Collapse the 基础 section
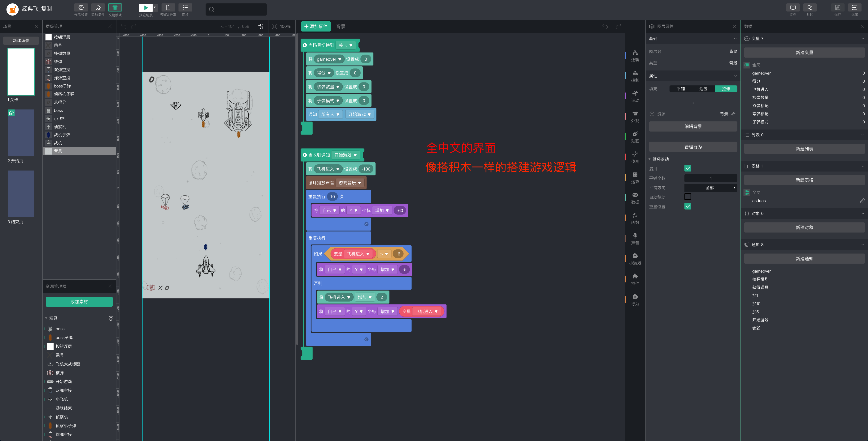The height and width of the screenshot is (441, 868). (x=735, y=39)
